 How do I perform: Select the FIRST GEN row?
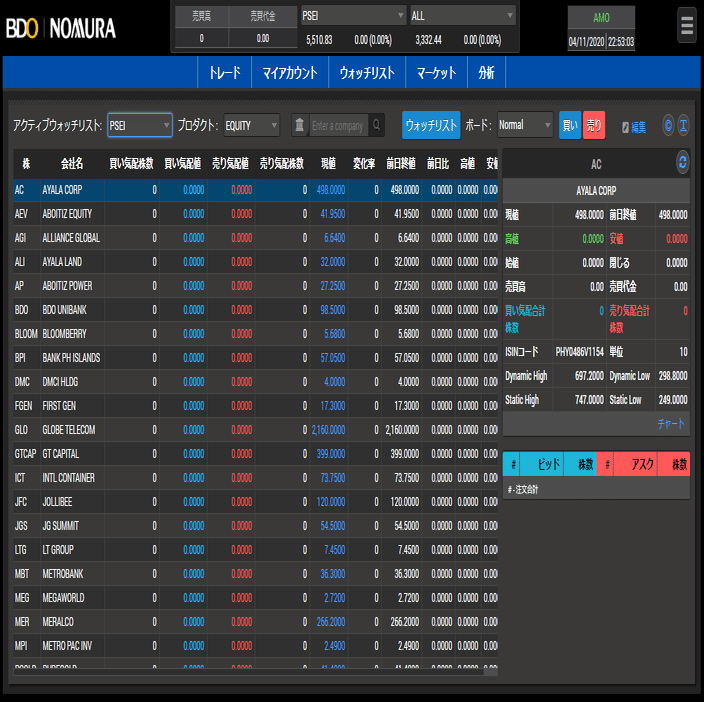(x=255, y=406)
